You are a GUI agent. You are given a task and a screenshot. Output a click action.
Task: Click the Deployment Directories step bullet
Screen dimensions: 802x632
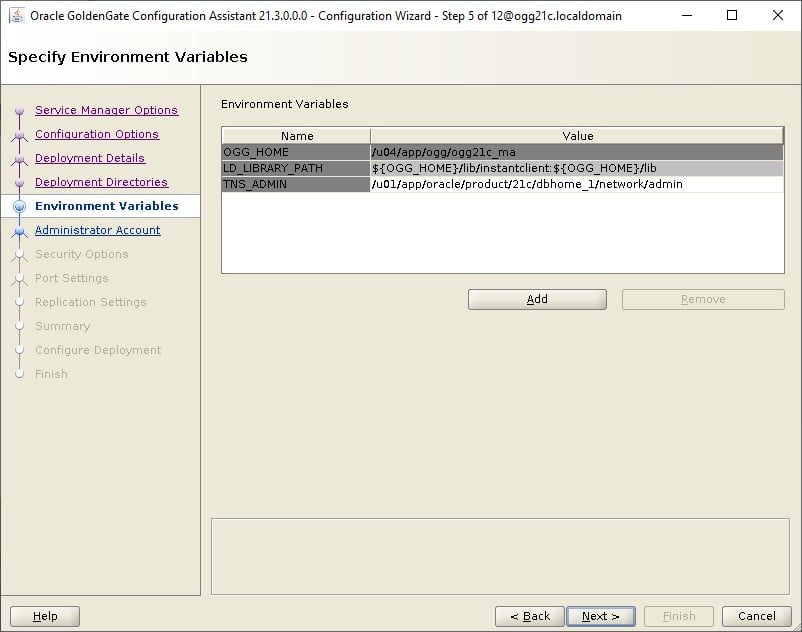point(19,183)
